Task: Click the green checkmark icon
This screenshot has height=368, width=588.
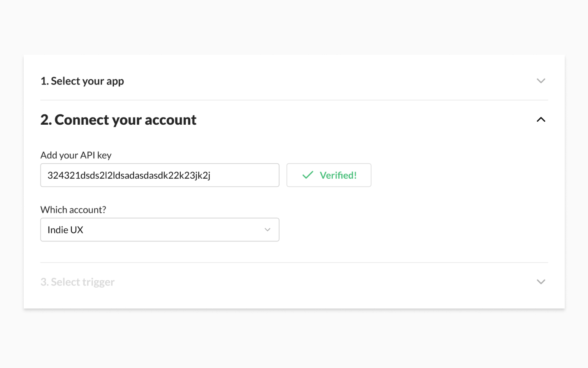Action: point(308,175)
